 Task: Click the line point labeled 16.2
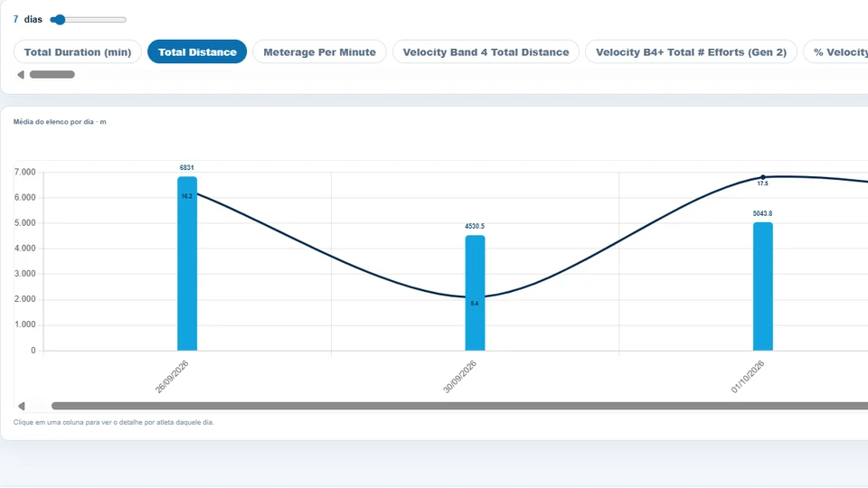[187, 192]
